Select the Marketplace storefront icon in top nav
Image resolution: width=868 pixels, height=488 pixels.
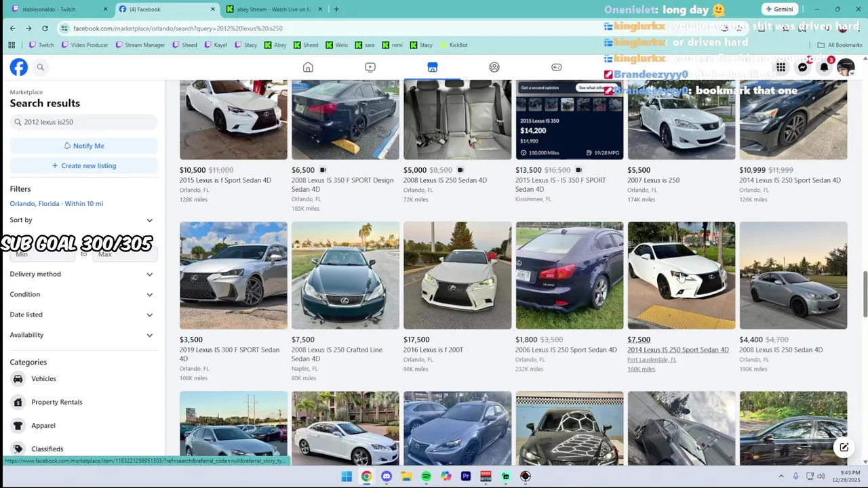pyautogui.click(x=433, y=67)
